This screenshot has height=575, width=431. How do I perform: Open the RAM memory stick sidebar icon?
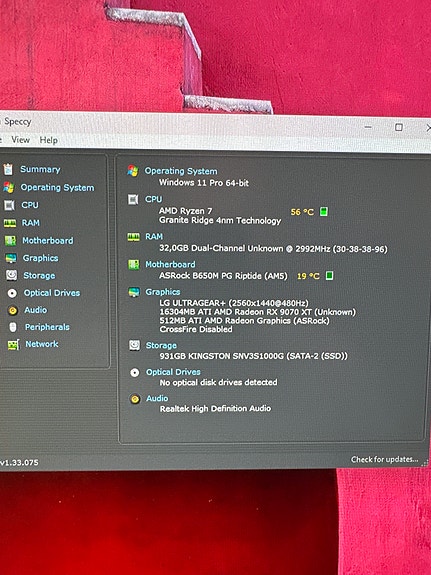point(10,223)
